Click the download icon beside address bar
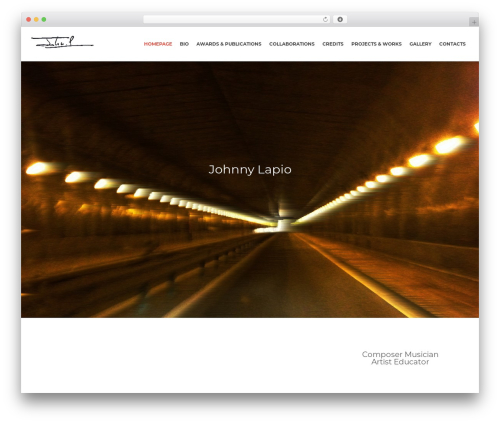Viewport: 500px width, 423px height. coord(340,20)
